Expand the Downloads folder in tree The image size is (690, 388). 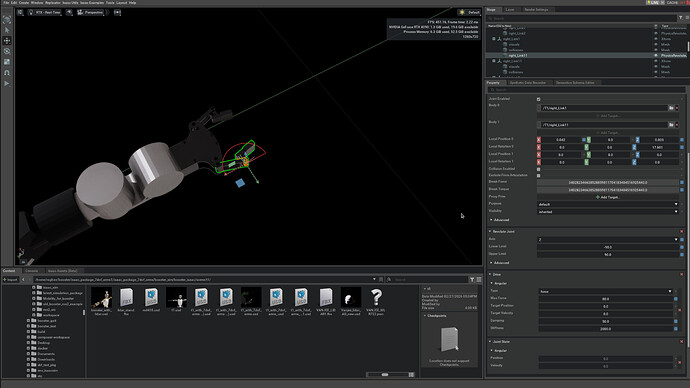click(x=28, y=359)
